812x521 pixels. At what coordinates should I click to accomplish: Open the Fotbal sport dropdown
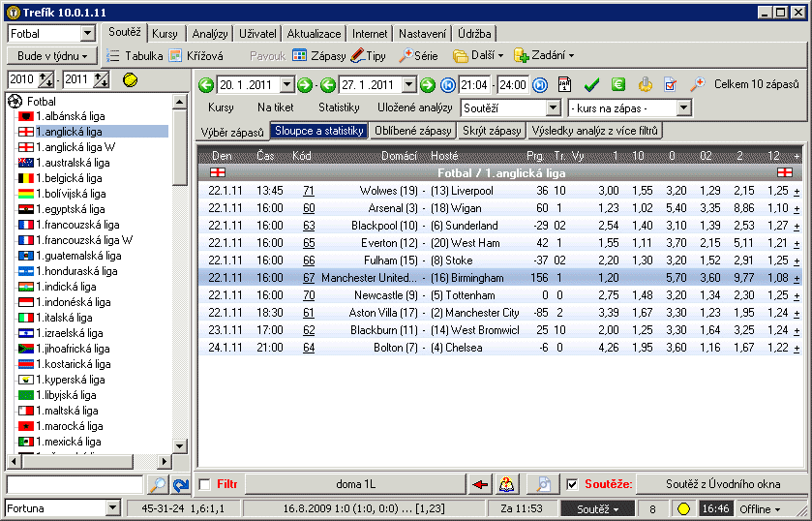tap(88, 34)
